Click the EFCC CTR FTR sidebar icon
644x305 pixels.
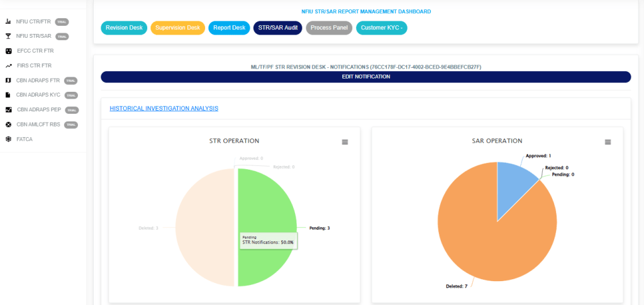coord(8,51)
